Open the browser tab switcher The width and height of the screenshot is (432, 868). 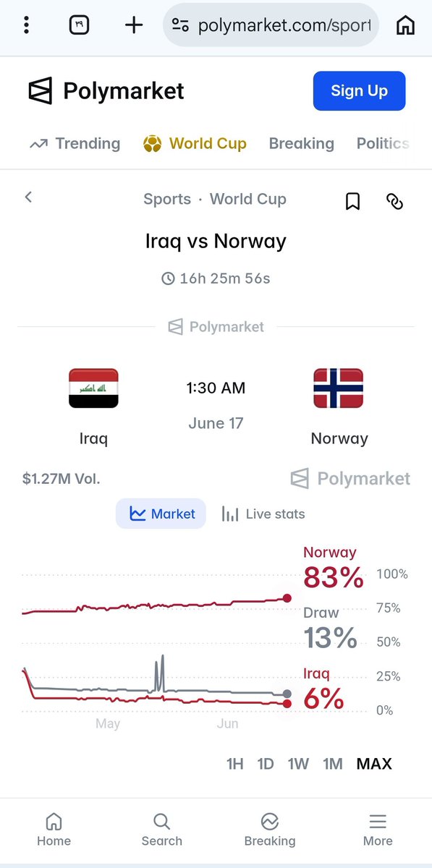(79, 25)
